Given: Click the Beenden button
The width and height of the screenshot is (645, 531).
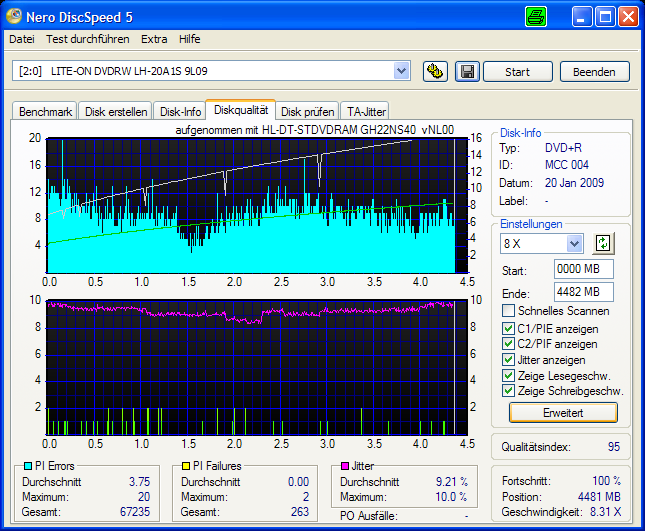Looking at the screenshot, I should (x=594, y=72).
